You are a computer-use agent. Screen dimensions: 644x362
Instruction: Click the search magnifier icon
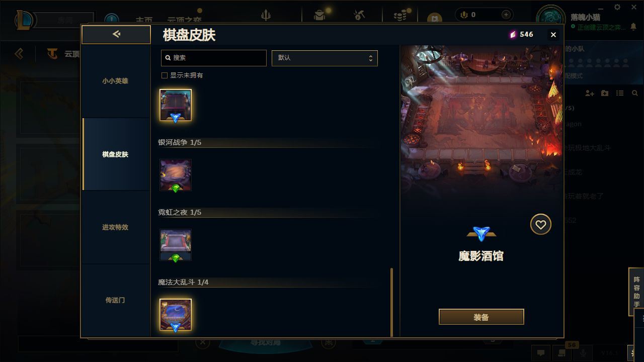point(168,58)
